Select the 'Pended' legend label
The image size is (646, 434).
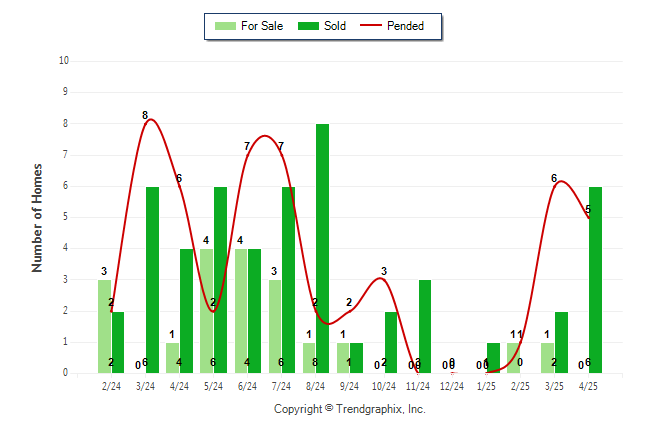coord(405,26)
